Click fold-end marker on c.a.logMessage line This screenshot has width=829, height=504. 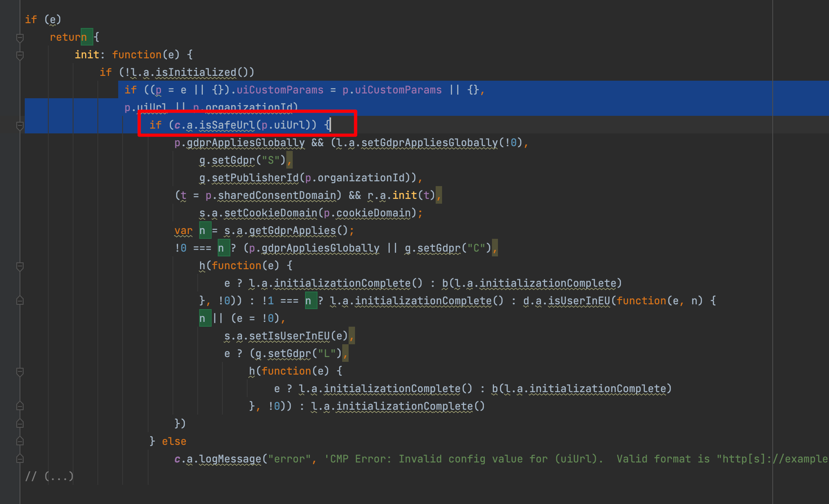point(20,459)
